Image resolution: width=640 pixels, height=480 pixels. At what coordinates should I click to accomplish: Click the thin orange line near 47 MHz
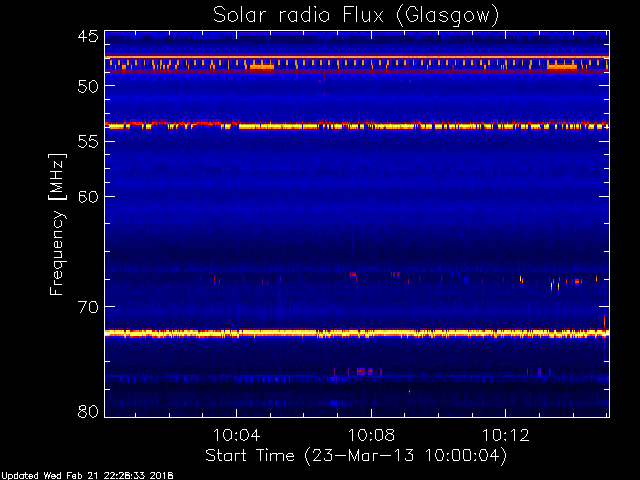[357, 57]
